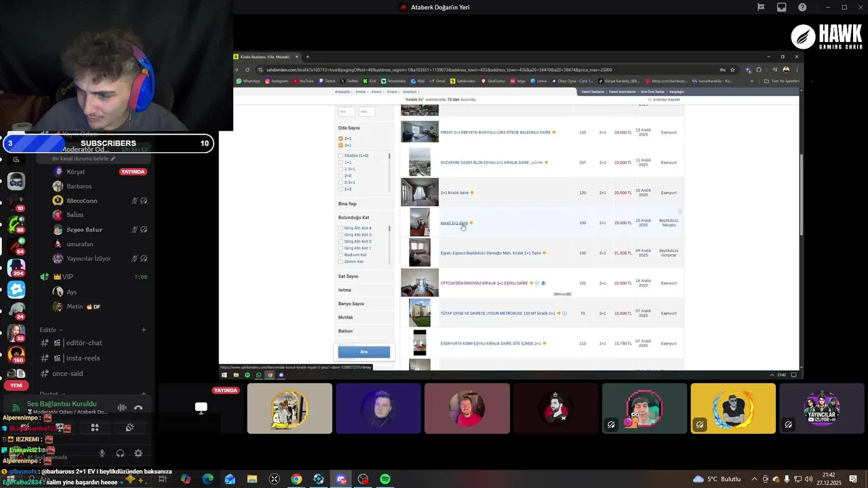Open the YouTube bookmark
Screen dimensions: 868x488
tap(303, 81)
